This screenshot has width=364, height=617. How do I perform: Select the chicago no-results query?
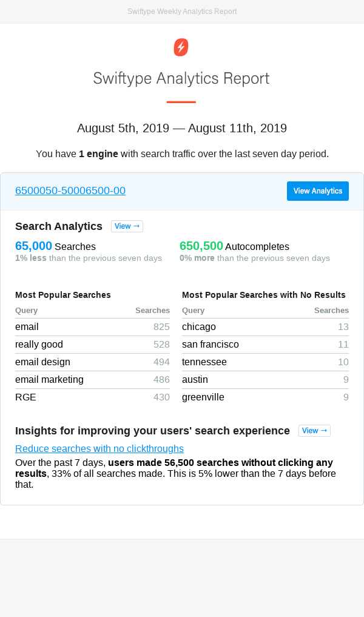point(197,326)
